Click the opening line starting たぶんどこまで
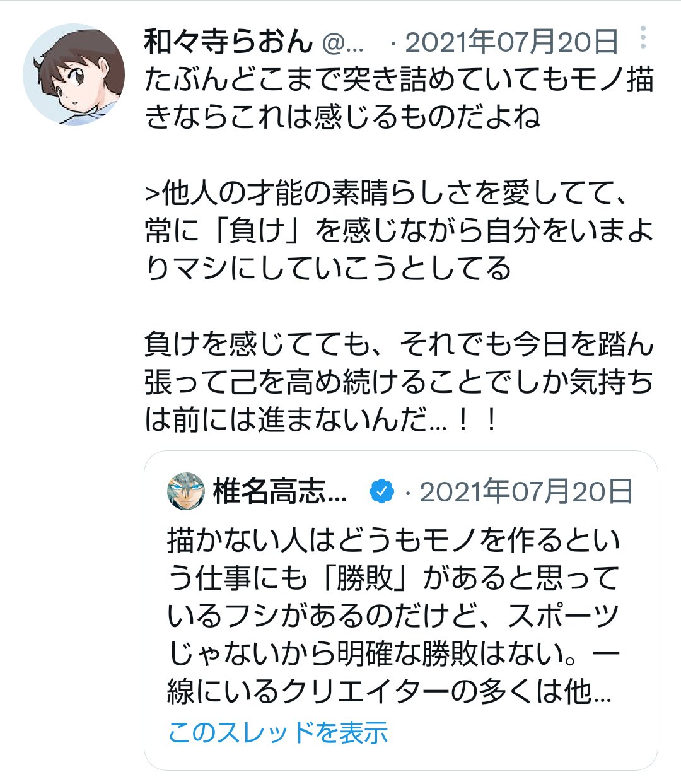Screen dimensions: 681x784 pyautogui.click(x=399, y=80)
